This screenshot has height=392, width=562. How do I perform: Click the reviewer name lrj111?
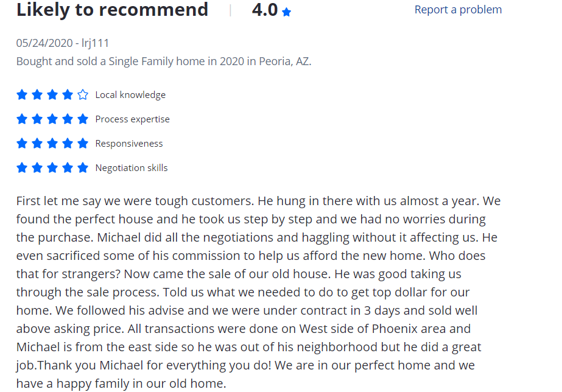click(x=96, y=43)
